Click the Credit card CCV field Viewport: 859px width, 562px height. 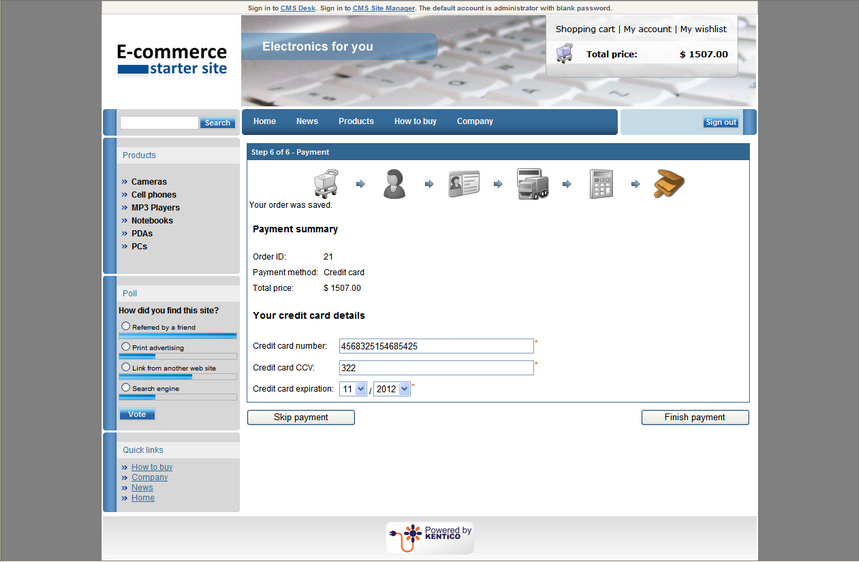[436, 368]
